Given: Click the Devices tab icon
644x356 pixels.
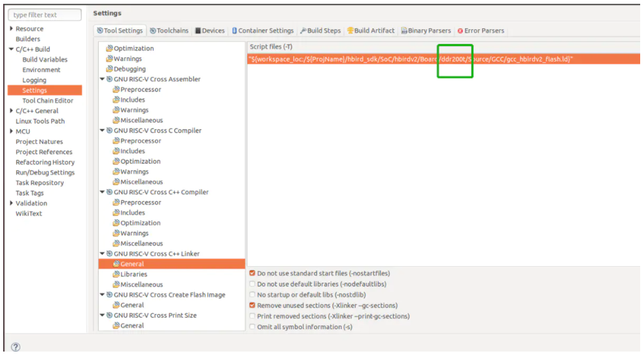Looking at the screenshot, I should pos(198,31).
